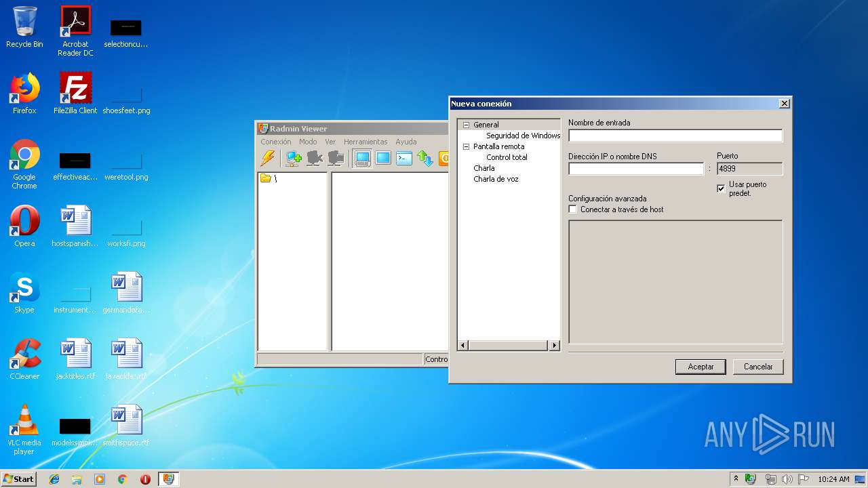868x488 pixels.
Task: Click the grayed camera with folder toolbar icon
Action: click(x=336, y=158)
